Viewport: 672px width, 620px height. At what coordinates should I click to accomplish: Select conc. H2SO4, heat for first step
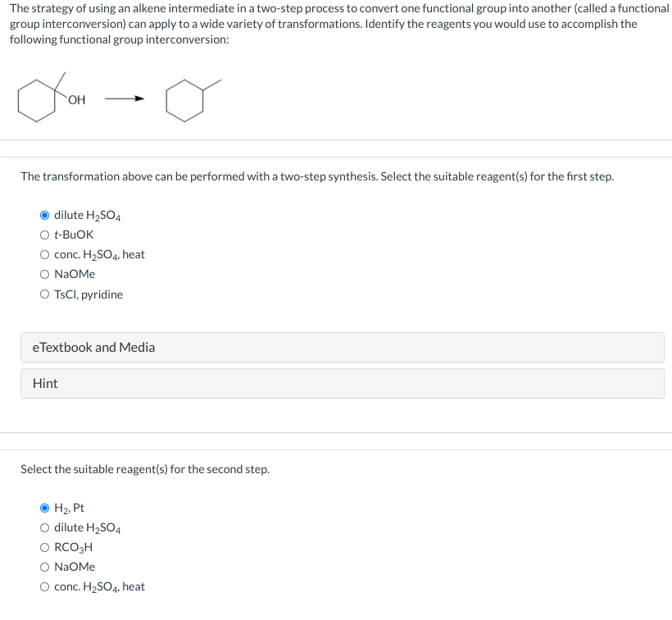[44, 255]
